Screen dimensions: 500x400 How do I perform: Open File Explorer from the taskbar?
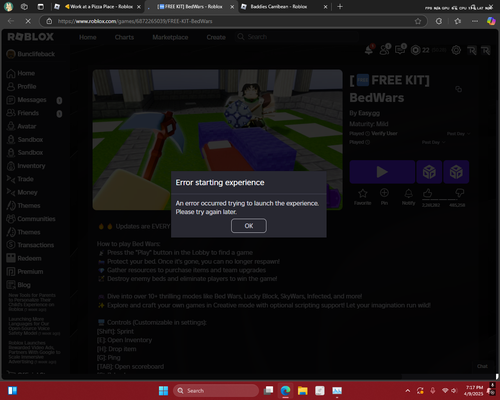(x=303, y=391)
